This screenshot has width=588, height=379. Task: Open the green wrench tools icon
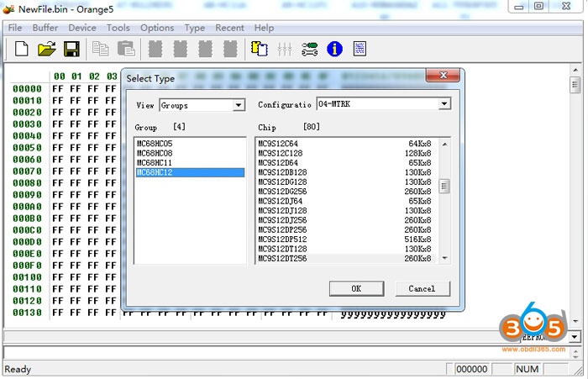coord(310,49)
